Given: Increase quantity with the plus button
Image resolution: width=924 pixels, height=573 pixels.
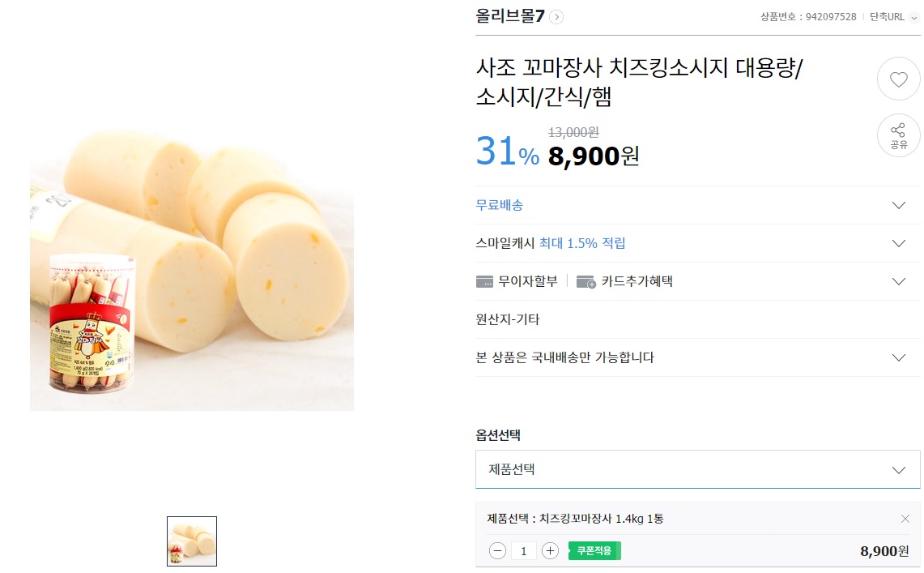Looking at the screenshot, I should (550, 551).
